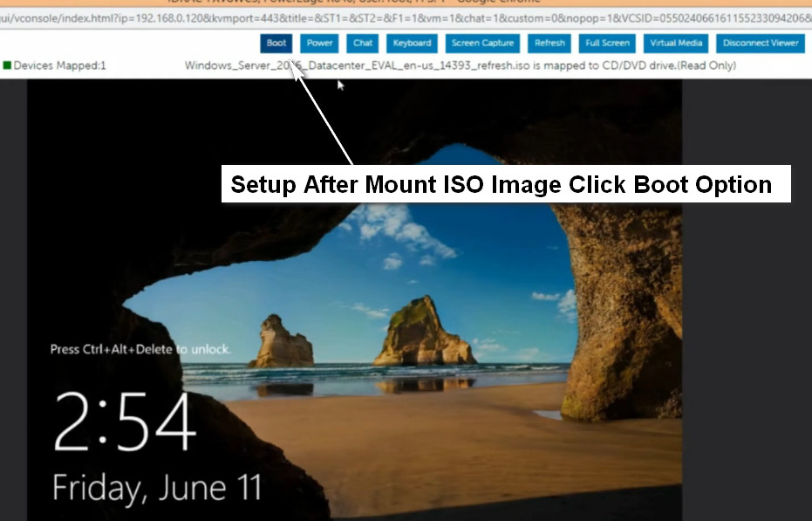Open the Chat window
The height and width of the screenshot is (521, 812).
click(x=363, y=43)
